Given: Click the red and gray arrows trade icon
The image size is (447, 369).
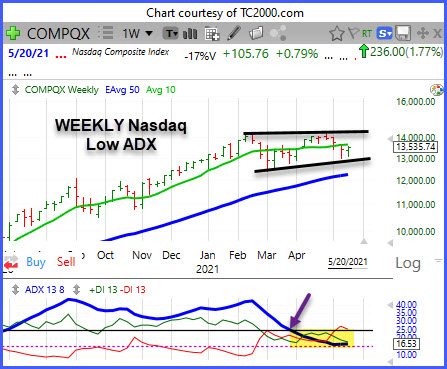Looking at the screenshot, I should 11,263.
